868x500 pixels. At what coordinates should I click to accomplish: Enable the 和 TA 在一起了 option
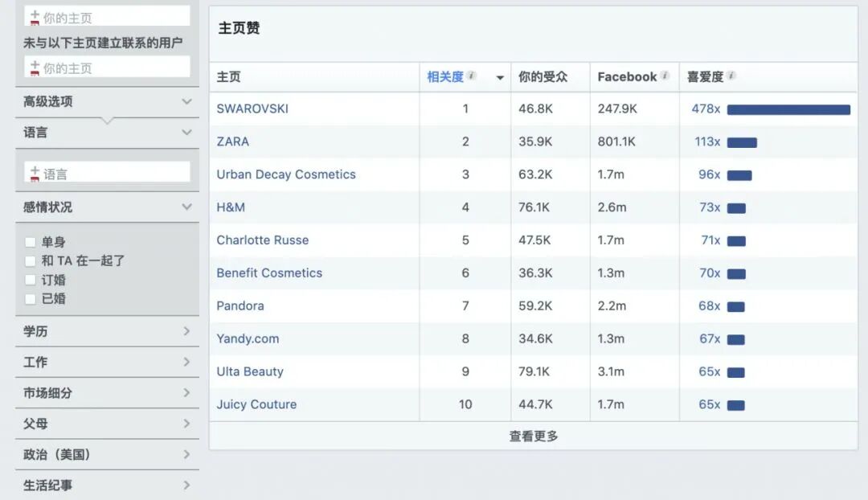point(30,260)
